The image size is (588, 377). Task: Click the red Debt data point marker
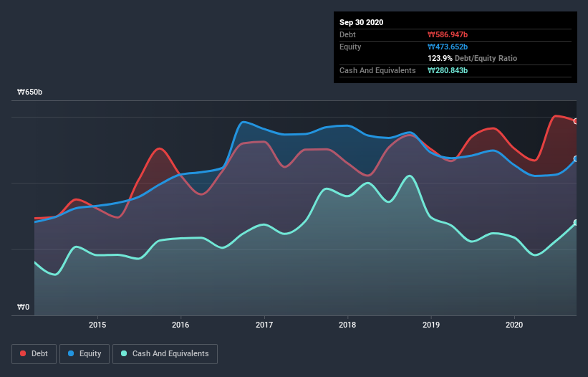click(x=576, y=121)
